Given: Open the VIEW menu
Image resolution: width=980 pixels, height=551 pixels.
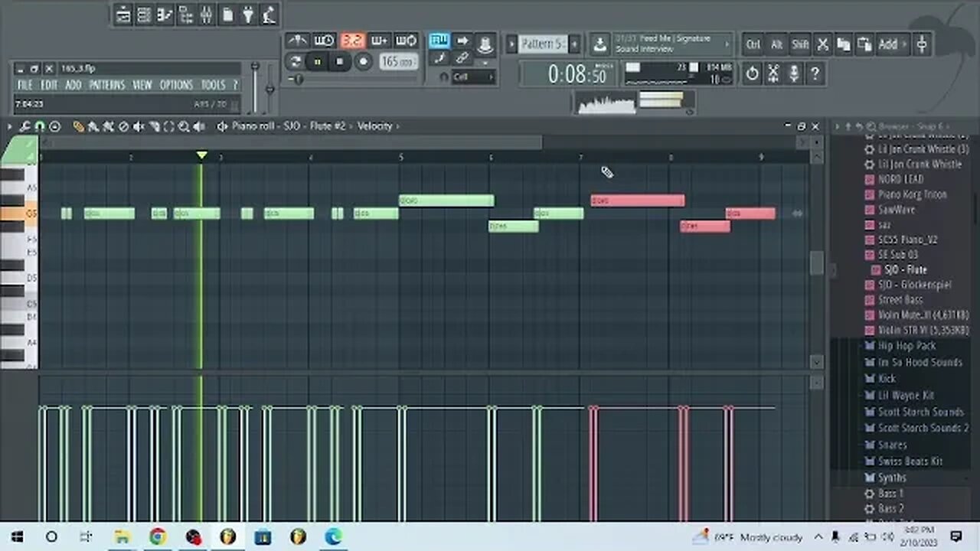Looking at the screenshot, I should 142,85.
